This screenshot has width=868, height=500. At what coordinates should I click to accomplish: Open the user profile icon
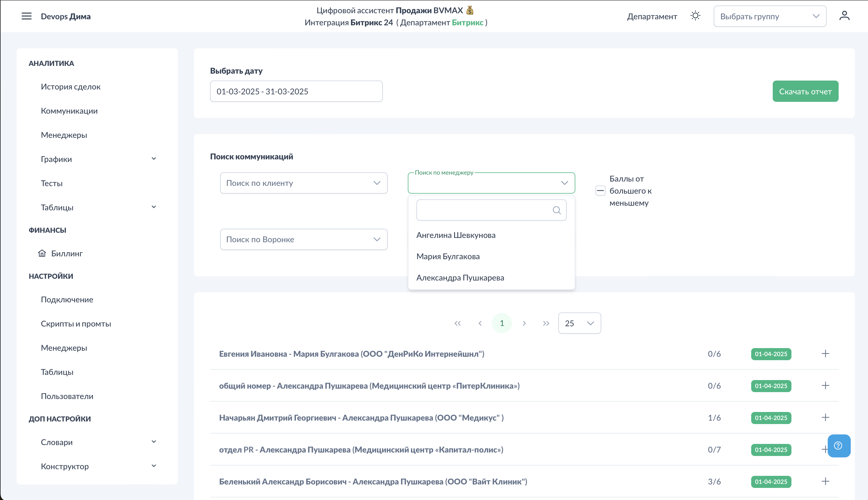pyautogui.click(x=844, y=16)
